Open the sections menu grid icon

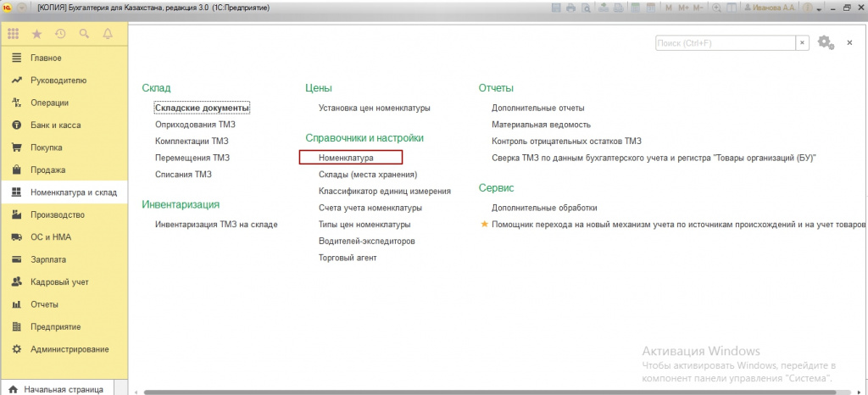click(13, 34)
